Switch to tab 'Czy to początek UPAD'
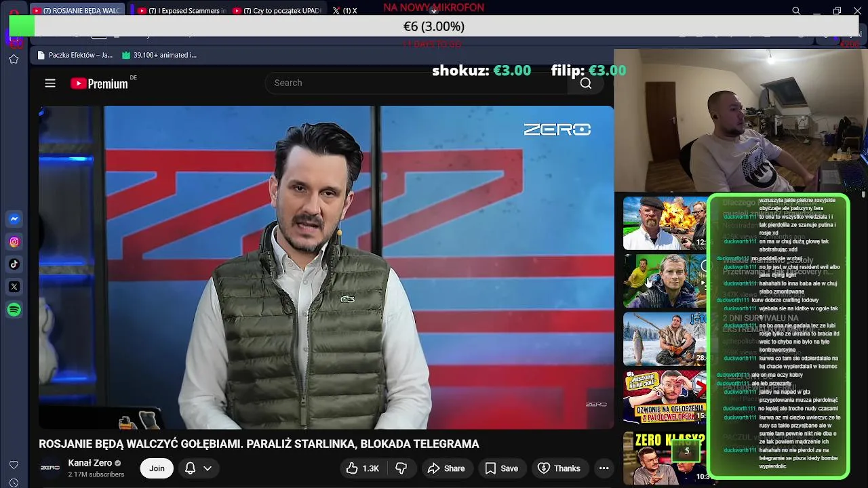This screenshot has width=868, height=488. pyautogui.click(x=277, y=11)
